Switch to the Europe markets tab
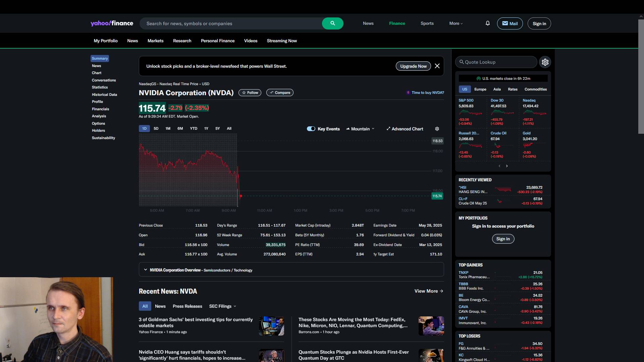This screenshot has height=362, width=644. 480,89
